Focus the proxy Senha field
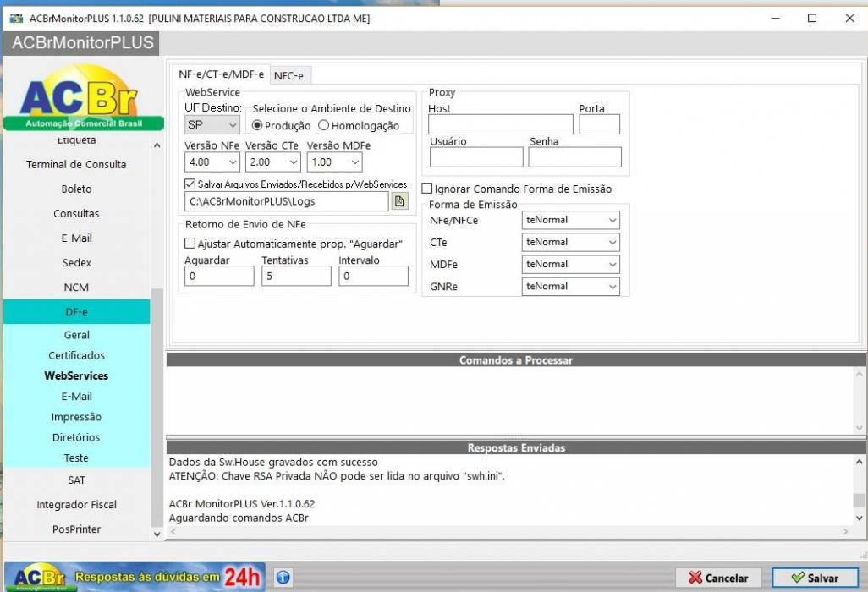The width and height of the screenshot is (868, 592). tap(574, 157)
